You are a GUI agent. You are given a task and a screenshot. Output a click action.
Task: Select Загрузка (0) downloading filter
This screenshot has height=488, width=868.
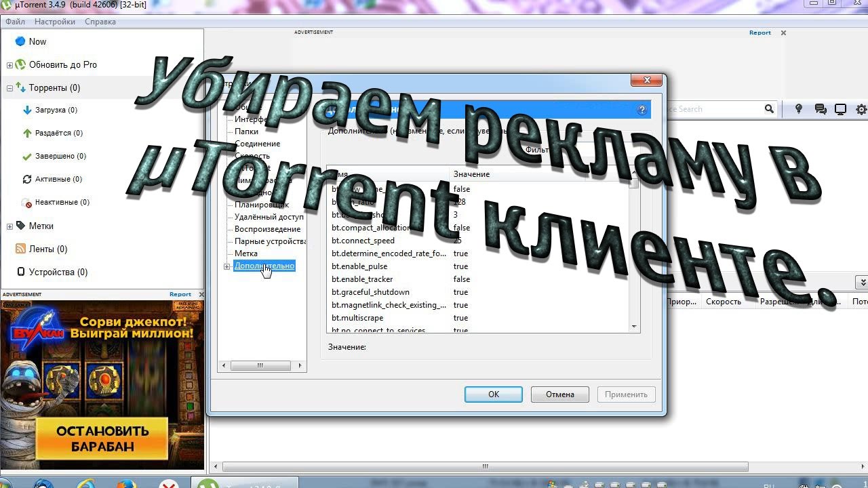click(x=56, y=110)
